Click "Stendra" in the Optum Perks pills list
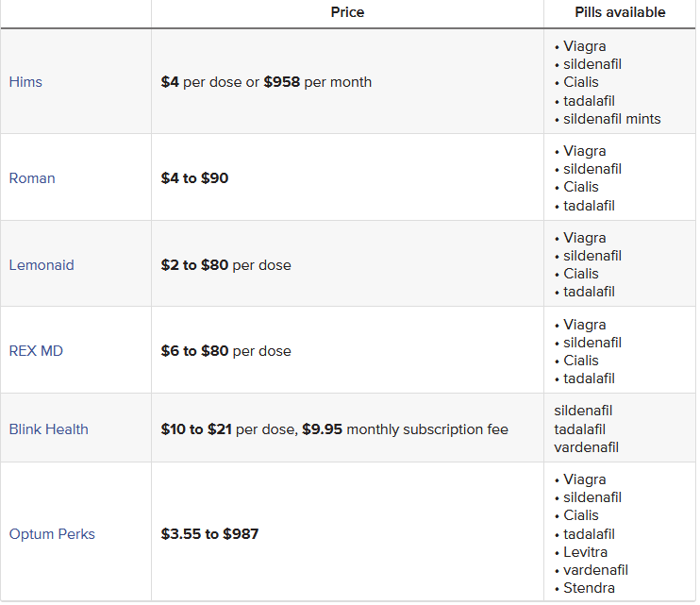The width and height of the screenshot is (700, 605). (x=589, y=588)
